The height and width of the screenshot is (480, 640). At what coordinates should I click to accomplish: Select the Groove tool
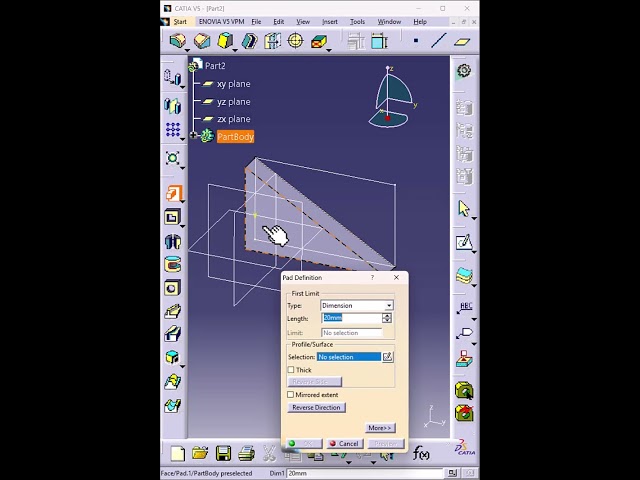[173, 264]
